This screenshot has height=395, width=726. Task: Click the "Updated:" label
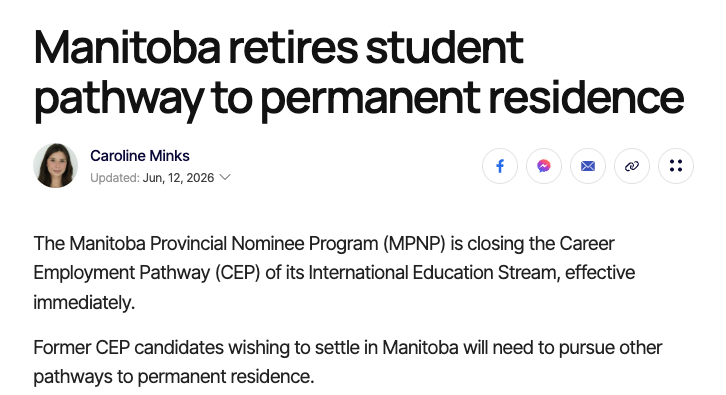(115, 178)
